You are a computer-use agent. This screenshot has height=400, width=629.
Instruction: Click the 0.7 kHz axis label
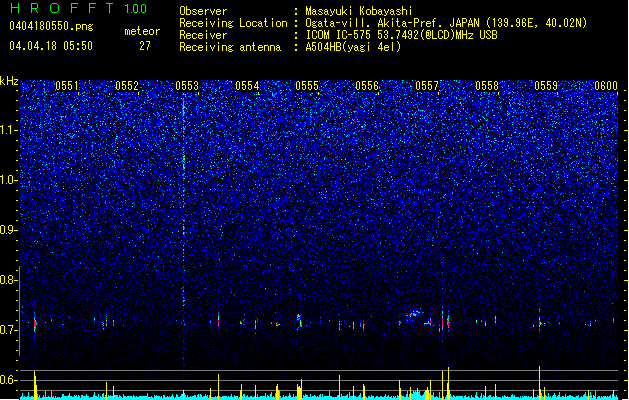(9, 330)
